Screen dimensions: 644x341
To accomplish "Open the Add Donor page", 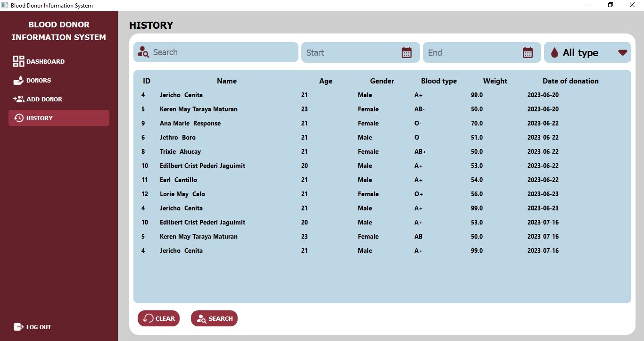I will tap(59, 99).
